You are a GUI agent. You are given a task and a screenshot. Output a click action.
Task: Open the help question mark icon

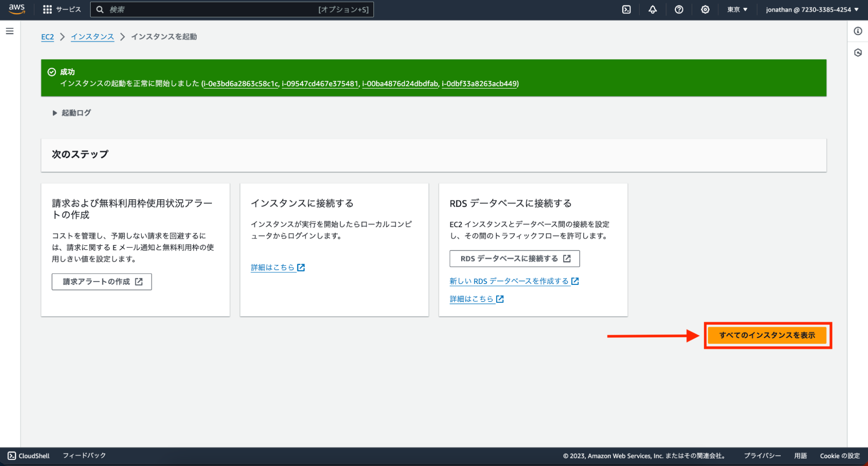coord(679,10)
